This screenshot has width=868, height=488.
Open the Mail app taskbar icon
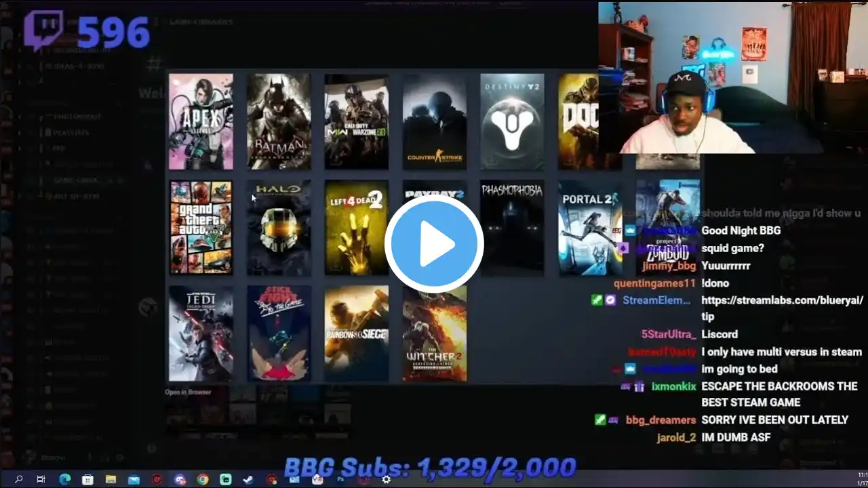[x=134, y=479]
